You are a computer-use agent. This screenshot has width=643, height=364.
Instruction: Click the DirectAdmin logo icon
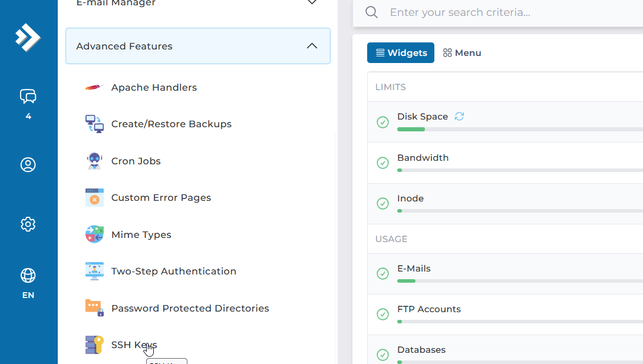click(x=28, y=37)
